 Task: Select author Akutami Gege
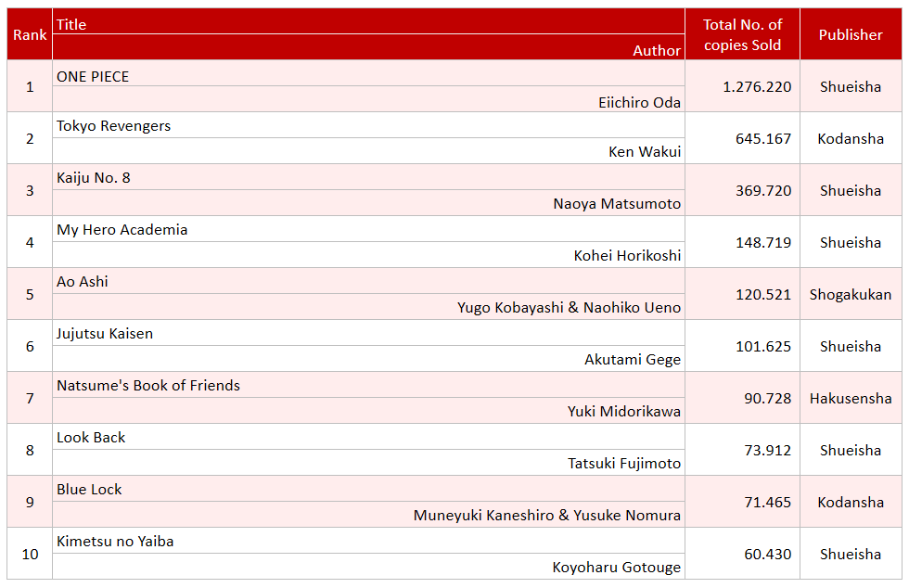tap(633, 360)
